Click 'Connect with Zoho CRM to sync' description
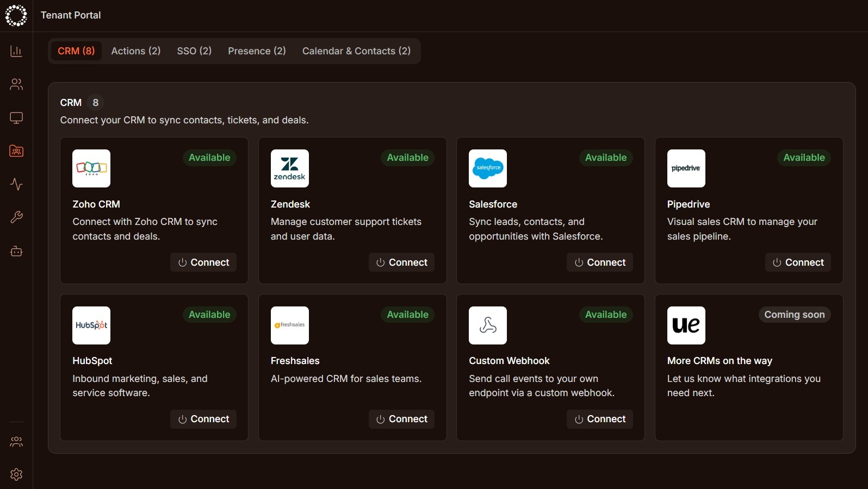This screenshot has width=868, height=489. click(x=145, y=229)
